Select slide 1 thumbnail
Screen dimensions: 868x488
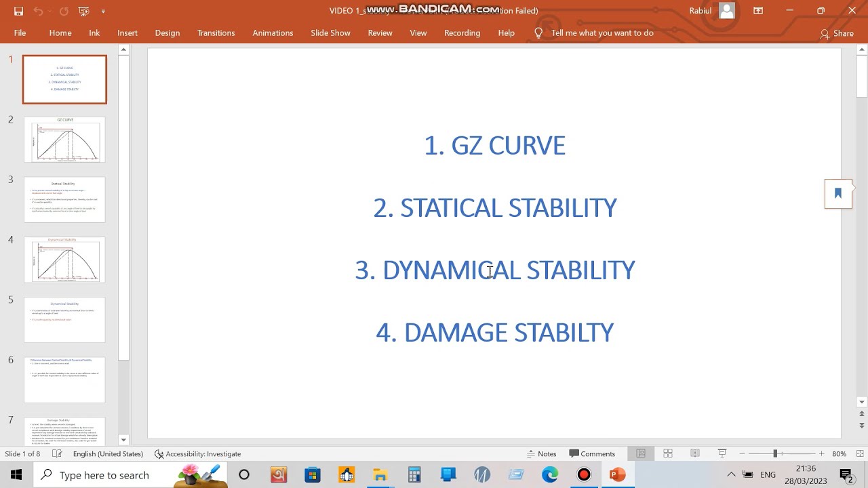[x=64, y=79]
